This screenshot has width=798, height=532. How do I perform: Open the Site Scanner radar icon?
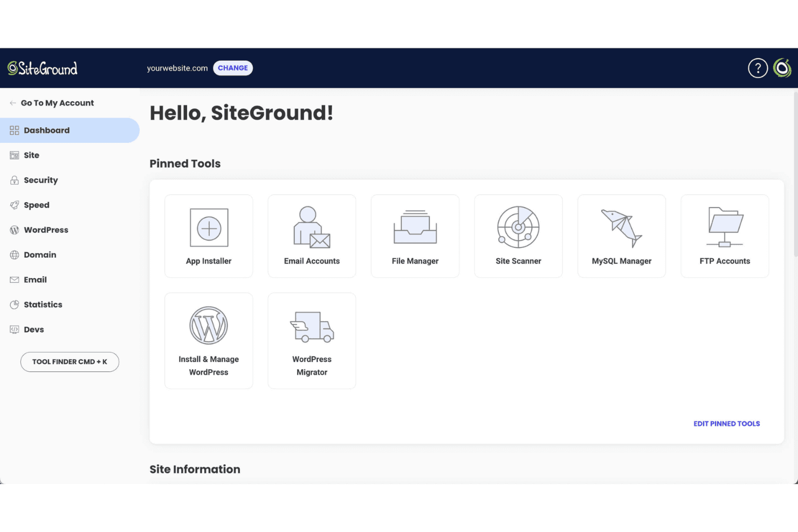[x=518, y=227]
